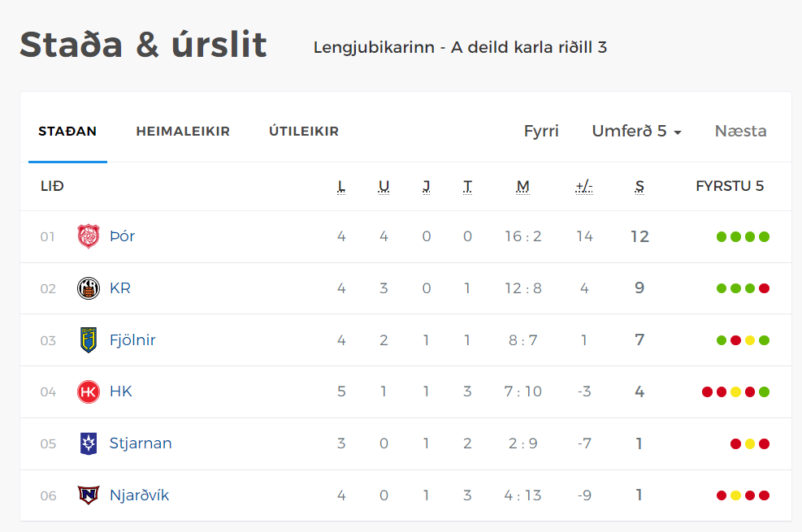Open the Stjarnan team link
The image size is (802, 532).
(141, 443)
